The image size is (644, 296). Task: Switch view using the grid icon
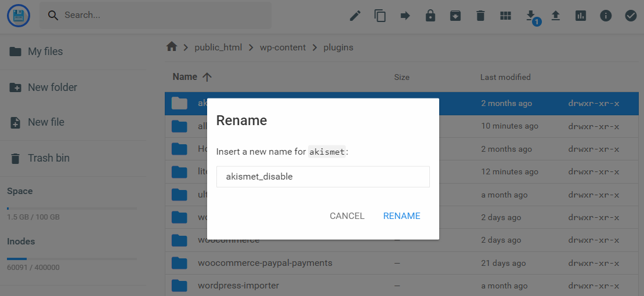click(x=505, y=16)
